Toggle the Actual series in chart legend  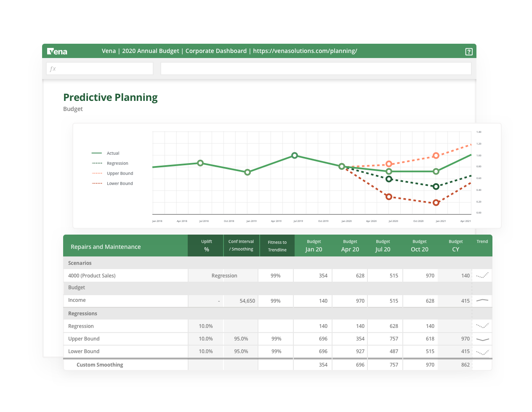coord(113,153)
